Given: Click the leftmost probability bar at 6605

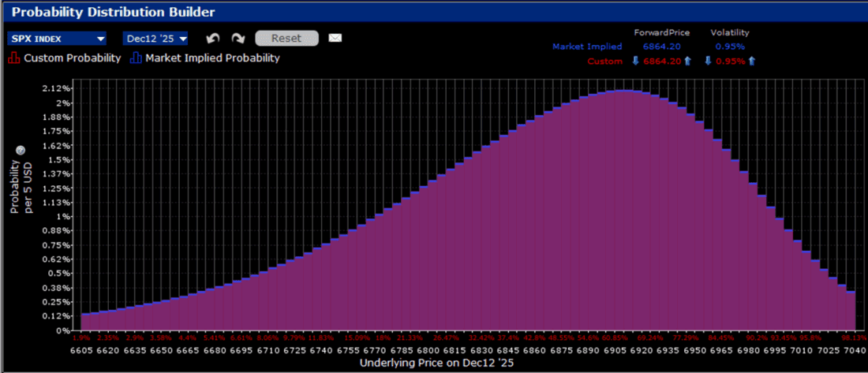Looking at the screenshot, I should pos(85,322).
